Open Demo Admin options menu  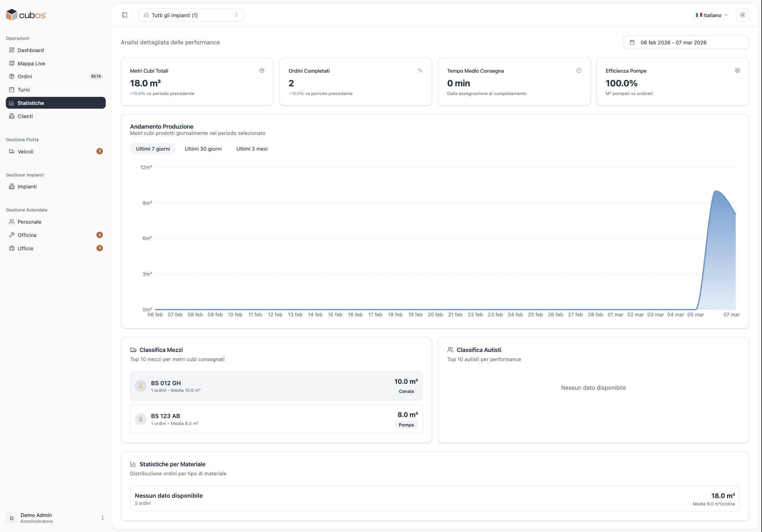102,518
